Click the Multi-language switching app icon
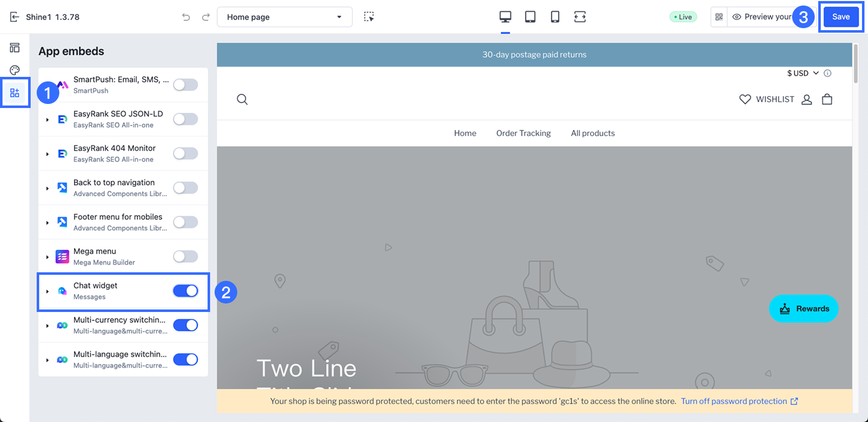The image size is (868, 422). tap(62, 360)
